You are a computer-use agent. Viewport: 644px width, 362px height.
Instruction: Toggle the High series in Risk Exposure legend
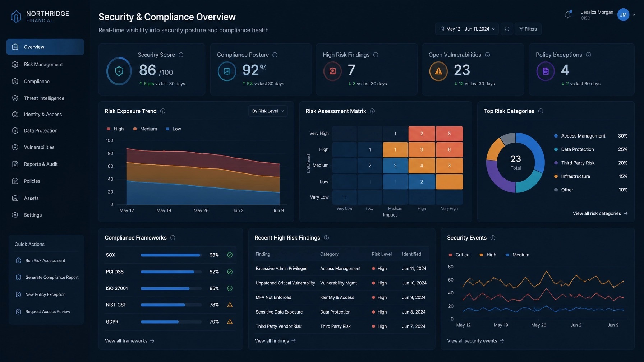pyautogui.click(x=115, y=129)
